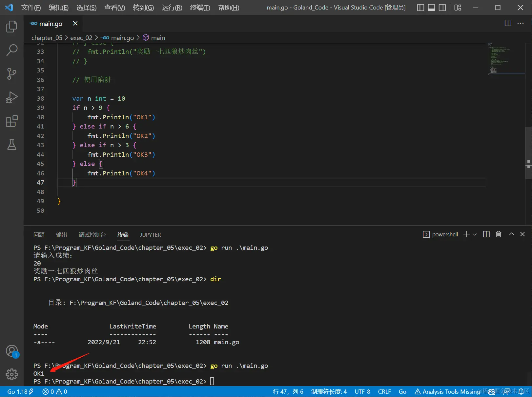532x397 pixels.
Task: Open errors and warnings status indicator
Action: 55,391
